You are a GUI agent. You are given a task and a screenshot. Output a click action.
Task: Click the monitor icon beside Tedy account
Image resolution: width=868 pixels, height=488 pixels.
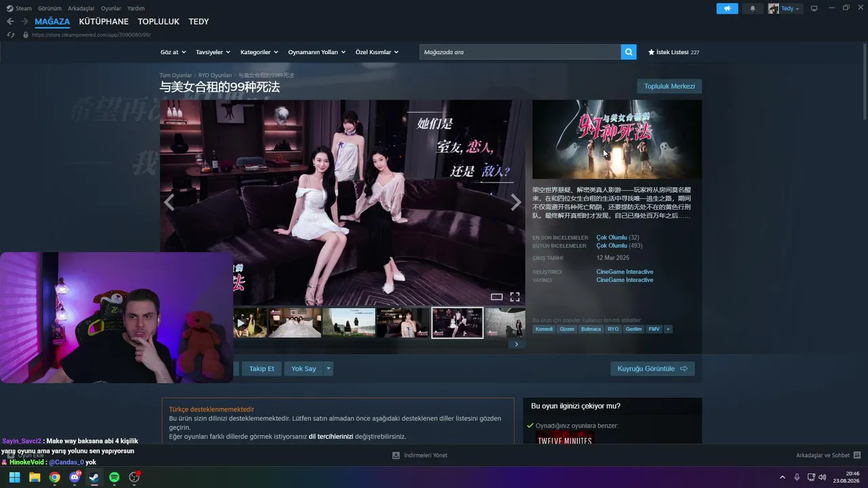[814, 9]
